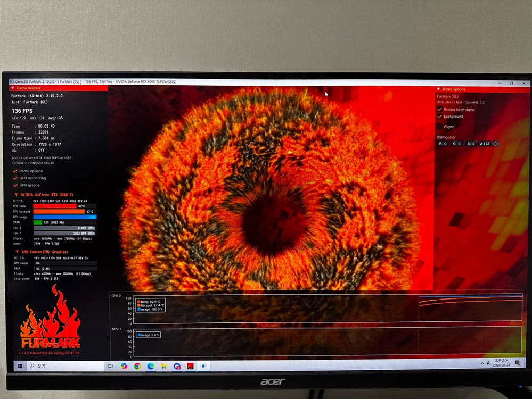Click the input language A indicator
This screenshot has width=532, height=399.
(488, 363)
